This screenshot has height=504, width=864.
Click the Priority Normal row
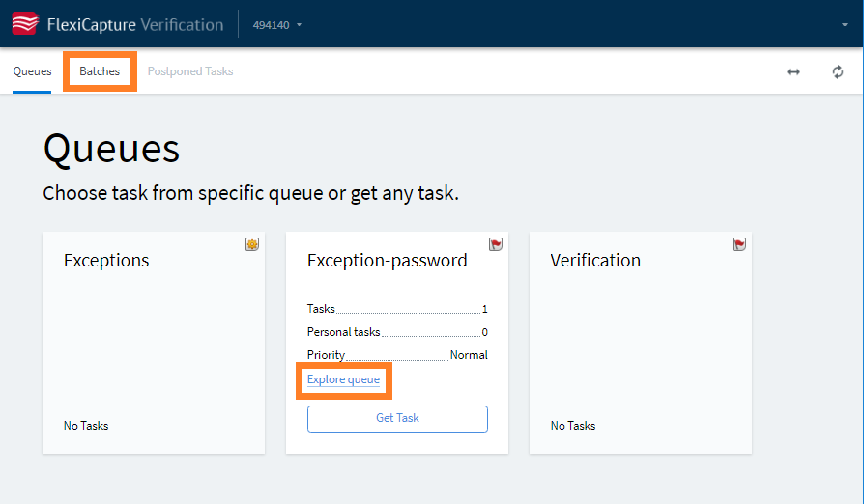(x=397, y=355)
